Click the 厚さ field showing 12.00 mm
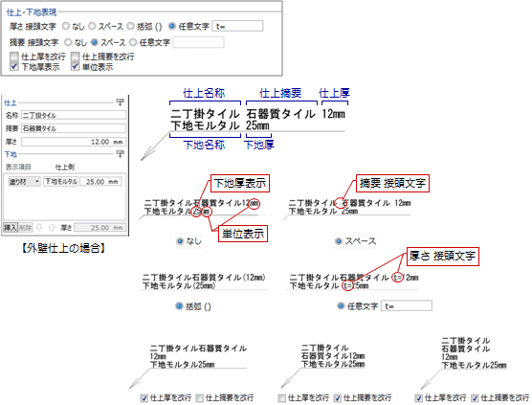This screenshot has width=532, height=405. pyautogui.click(x=74, y=142)
